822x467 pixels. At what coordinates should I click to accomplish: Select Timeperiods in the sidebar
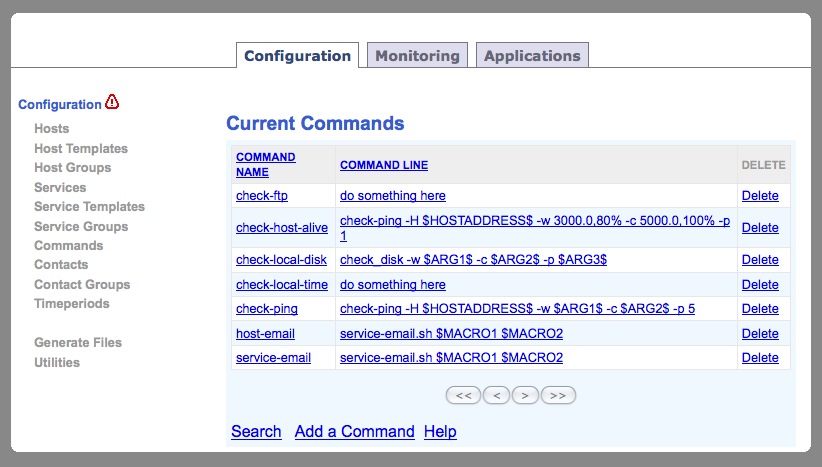[72, 303]
